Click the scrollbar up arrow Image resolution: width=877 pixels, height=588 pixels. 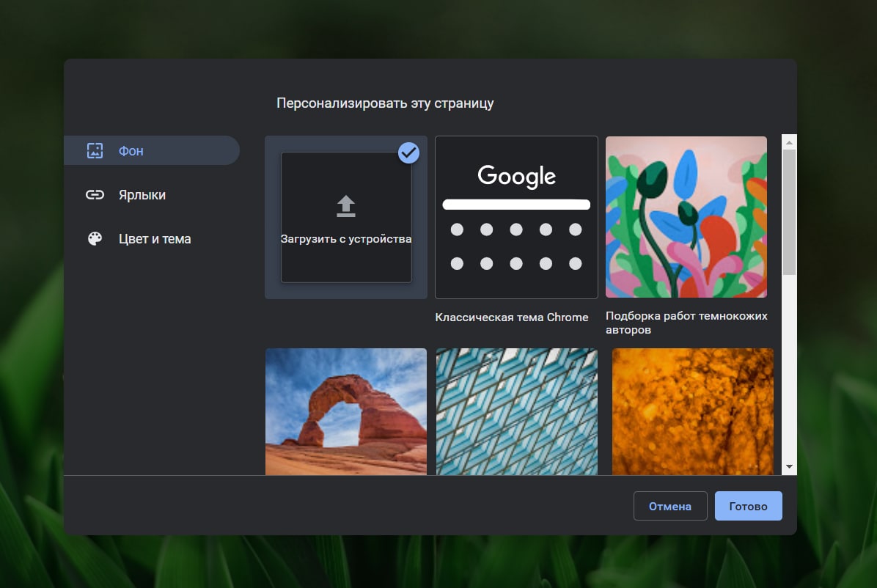(x=789, y=143)
